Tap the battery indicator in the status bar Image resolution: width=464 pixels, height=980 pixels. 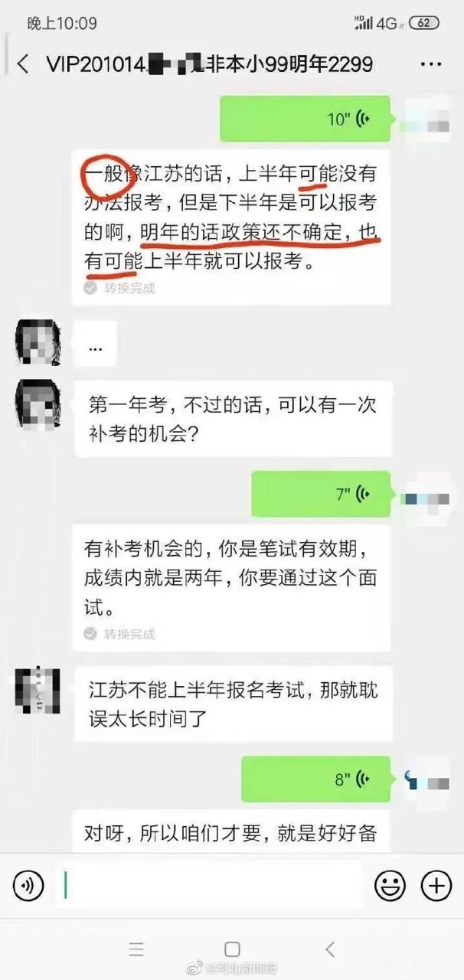424,23
